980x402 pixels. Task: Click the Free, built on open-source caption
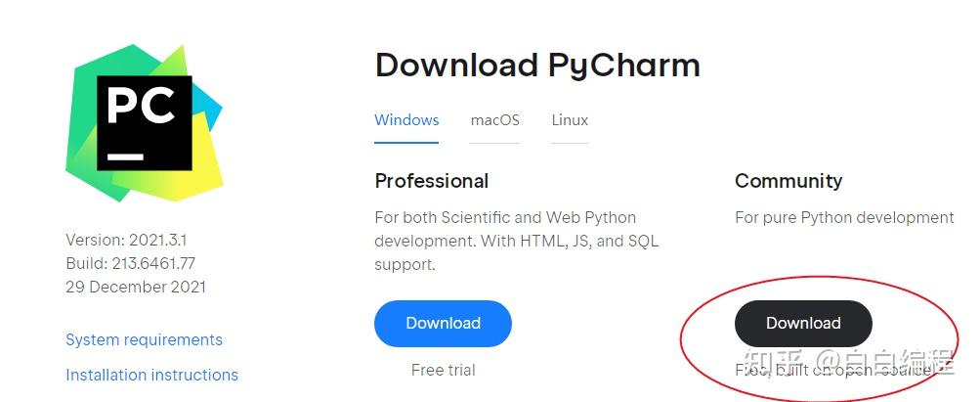tap(834, 371)
